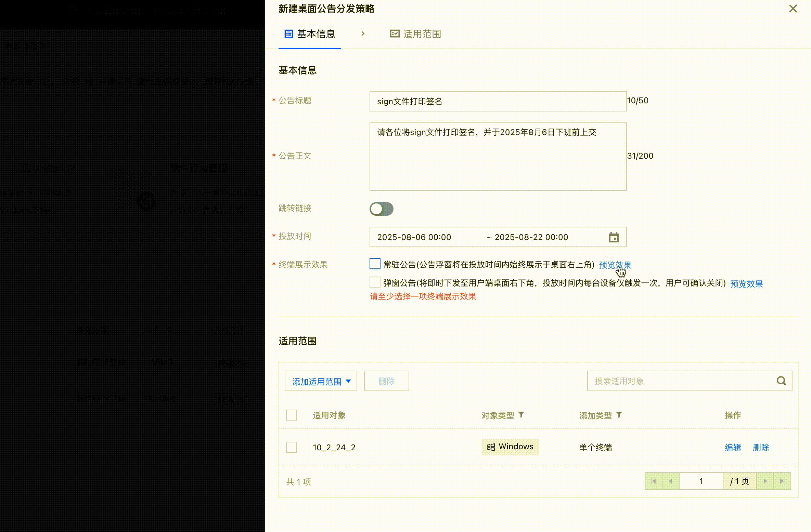811x532 pixels.
Task: Click the 对象类型 filter funnel icon
Action: (x=521, y=415)
